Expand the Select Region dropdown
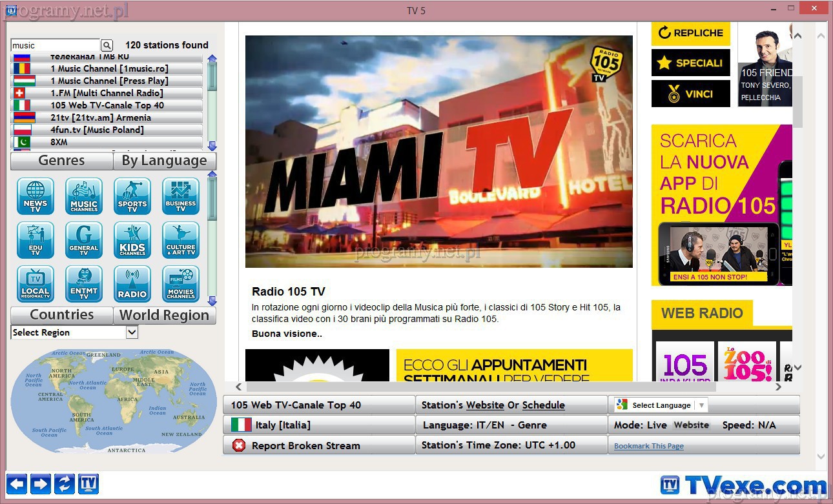This screenshot has width=833, height=504. 132,332
